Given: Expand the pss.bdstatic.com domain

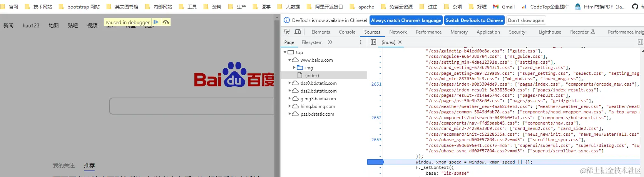Looking at the screenshot, I should pyautogui.click(x=290, y=114).
